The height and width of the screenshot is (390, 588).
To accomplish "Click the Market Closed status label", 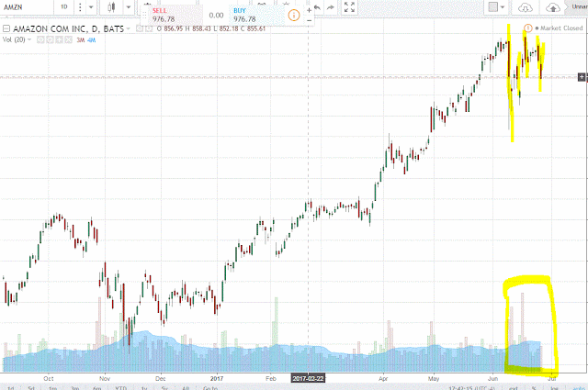I will pos(561,28).
